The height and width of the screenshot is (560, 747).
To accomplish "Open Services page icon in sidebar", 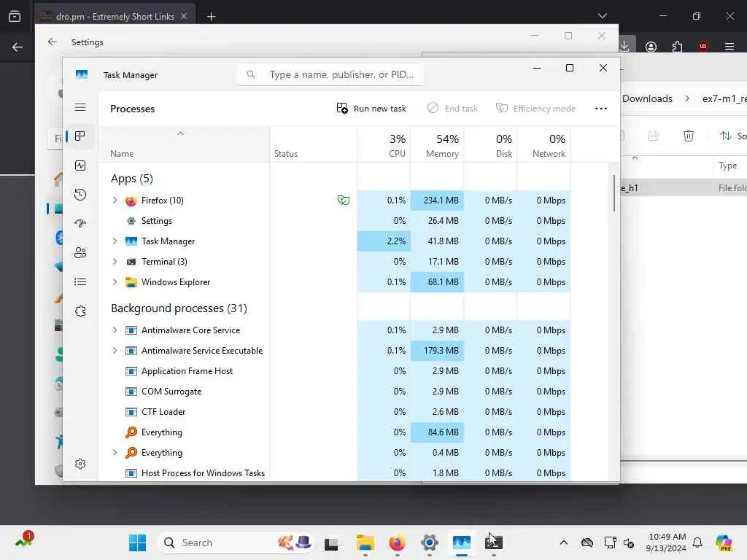I will coord(80,311).
